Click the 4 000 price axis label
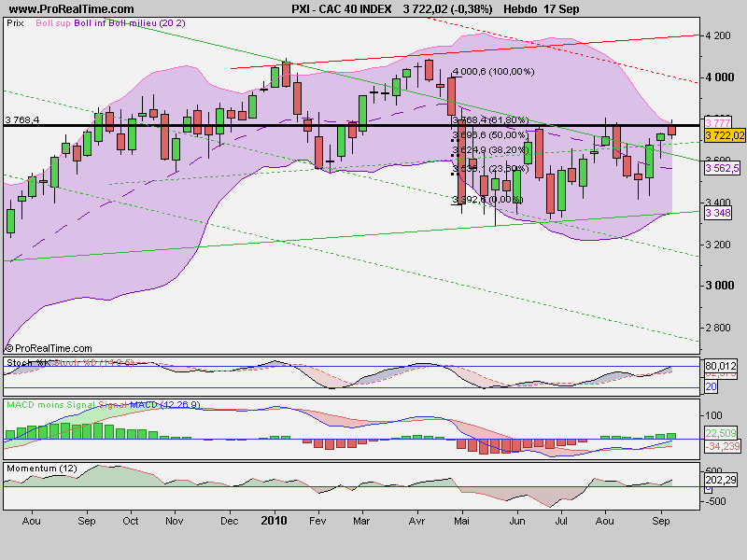Viewport: 747px width, 560px height. (719, 77)
